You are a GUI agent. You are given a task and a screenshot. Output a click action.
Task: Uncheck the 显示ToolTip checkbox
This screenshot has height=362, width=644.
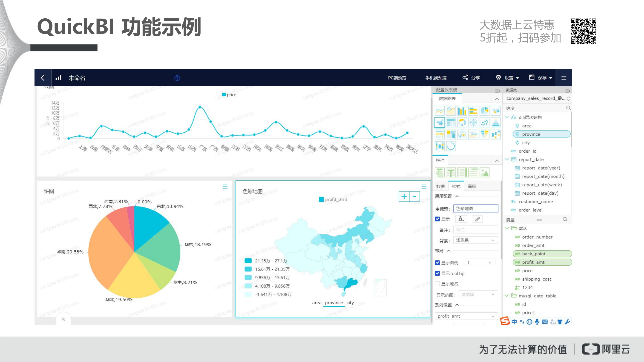pyautogui.click(x=437, y=273)
